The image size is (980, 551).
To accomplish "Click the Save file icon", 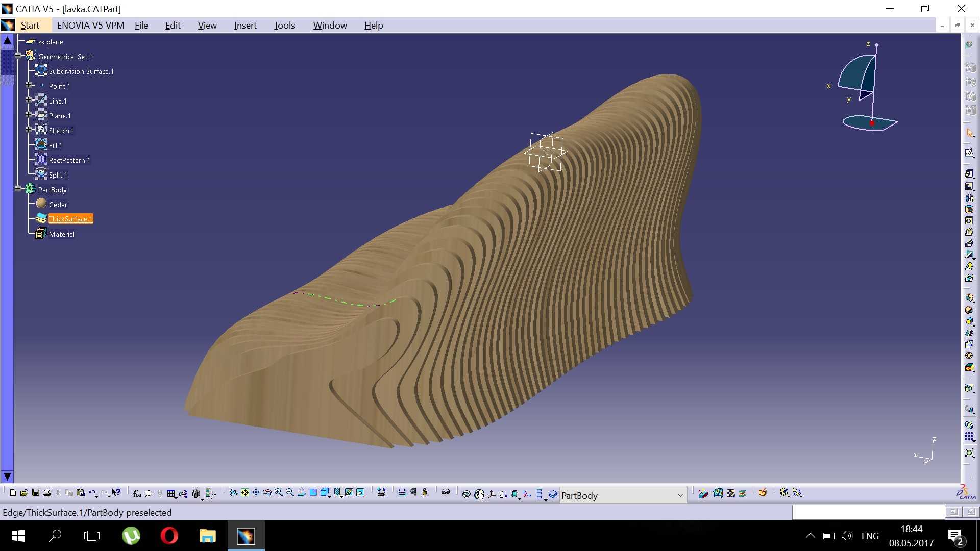I will coord(36,493).
